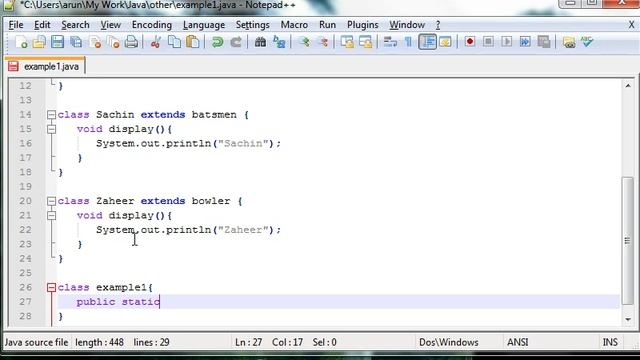This screenshot has width=640, height=360.
Task: Collapse display() fold on line 21
Action: pos(51,216)
